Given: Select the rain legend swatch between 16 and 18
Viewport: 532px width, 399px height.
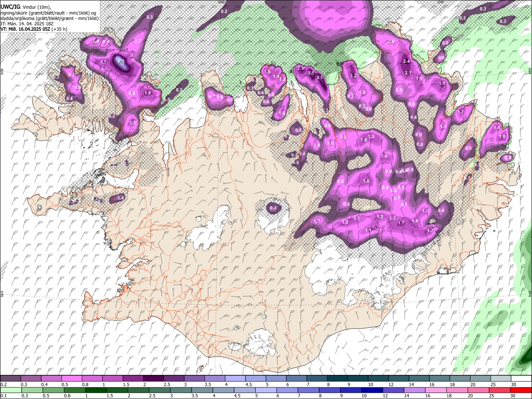Looking at the screenshot, I should click(436, 390).
